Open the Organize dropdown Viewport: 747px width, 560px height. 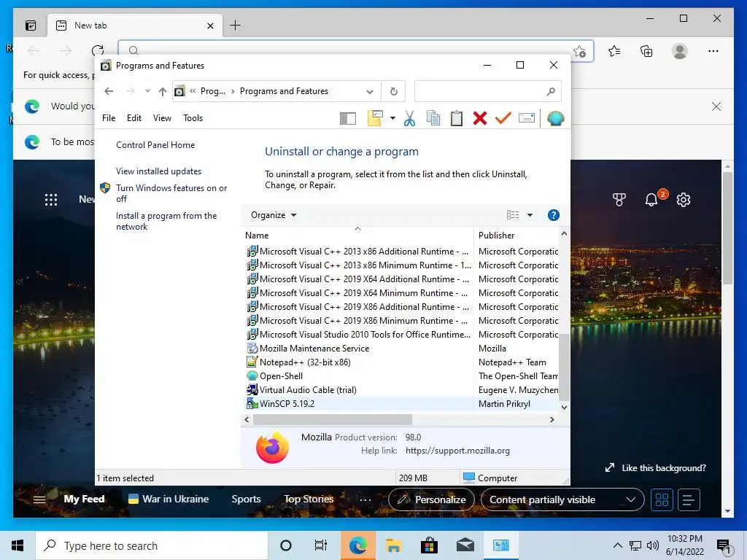click(x=274, y=215)
